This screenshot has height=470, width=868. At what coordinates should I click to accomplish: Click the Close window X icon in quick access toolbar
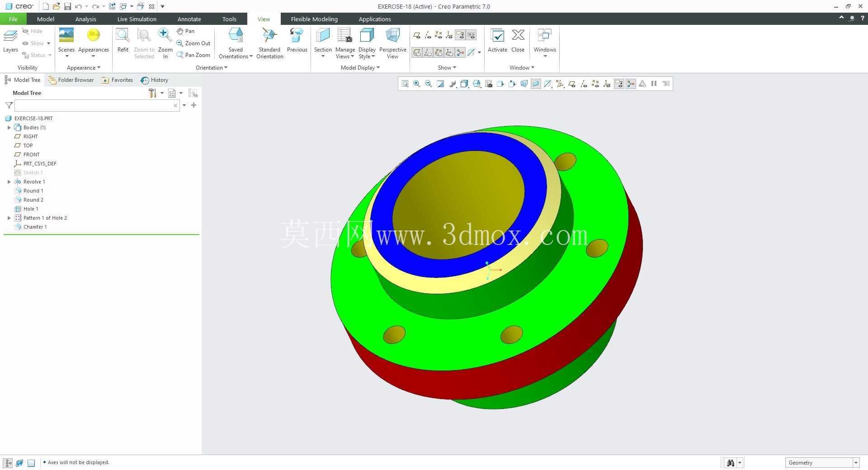tap(151, 6)
